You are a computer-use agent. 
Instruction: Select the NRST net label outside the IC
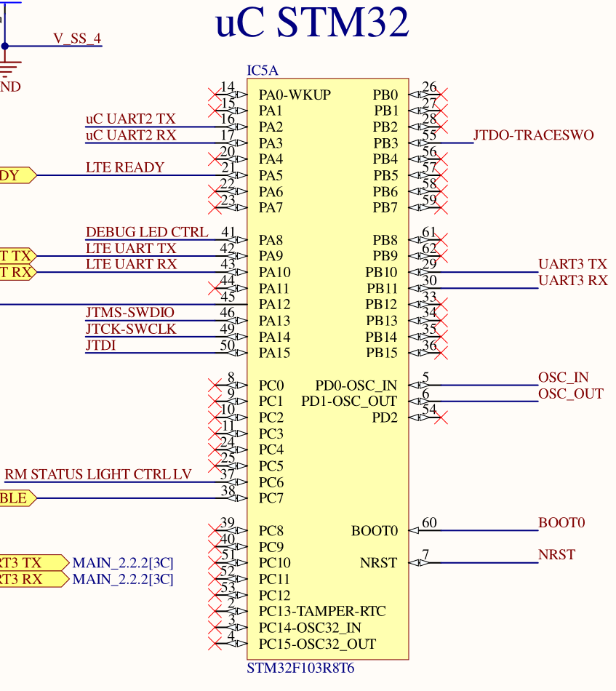[x=557, y=555]
